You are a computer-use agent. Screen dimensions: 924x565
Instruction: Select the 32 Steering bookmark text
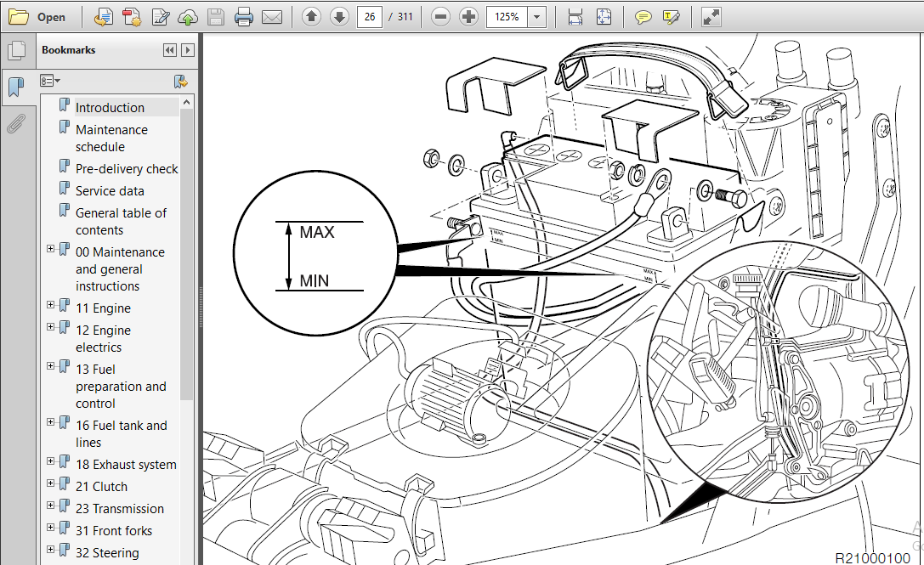(x=107, y=553)
